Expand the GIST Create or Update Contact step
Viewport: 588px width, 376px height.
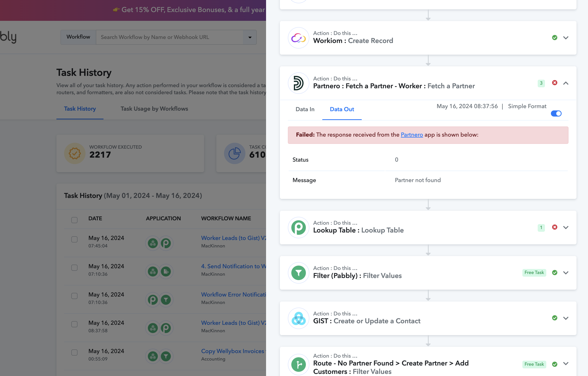click(x=566, y=318)
